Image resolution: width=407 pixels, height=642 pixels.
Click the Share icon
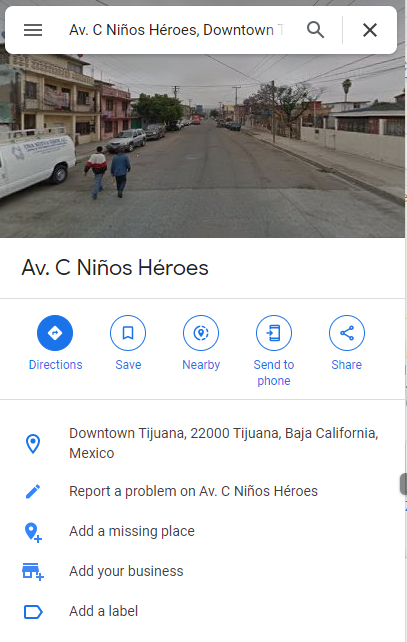347,333
